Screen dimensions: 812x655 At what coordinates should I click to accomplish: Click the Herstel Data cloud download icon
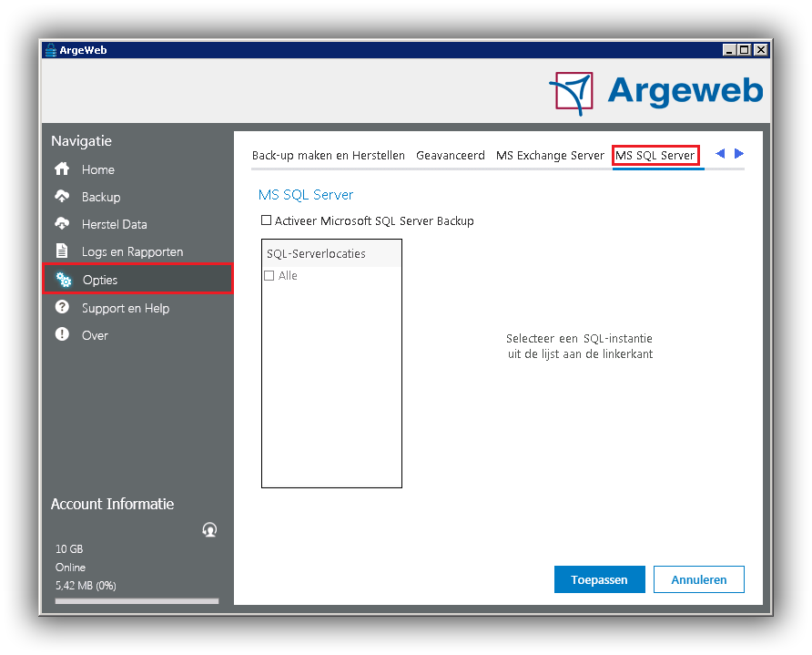click(62, 223)
